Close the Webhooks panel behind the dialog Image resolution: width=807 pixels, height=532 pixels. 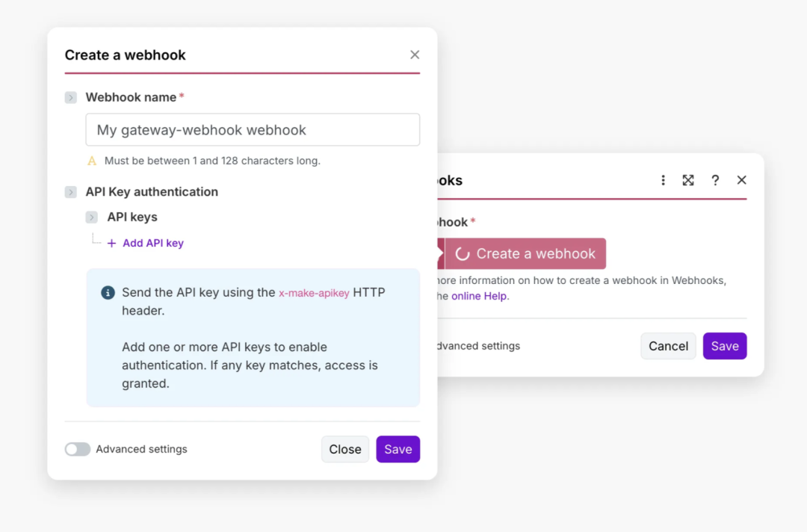(x=741, y=180)
